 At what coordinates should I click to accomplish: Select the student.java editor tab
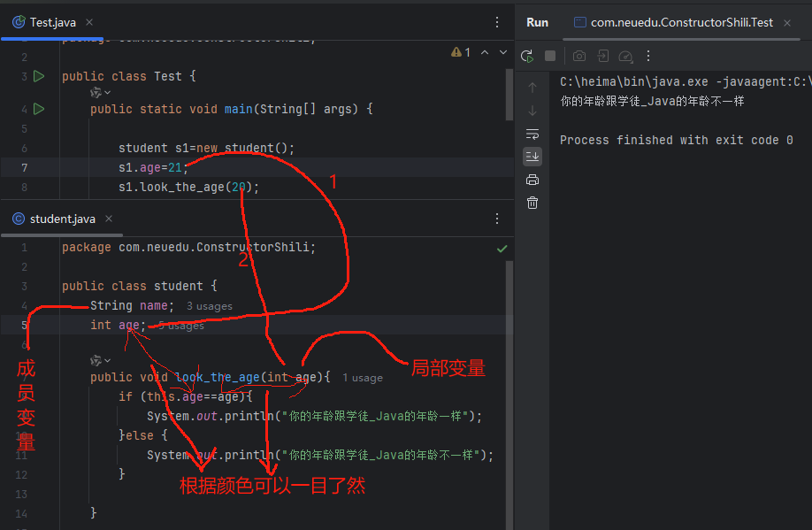point(54,219)
